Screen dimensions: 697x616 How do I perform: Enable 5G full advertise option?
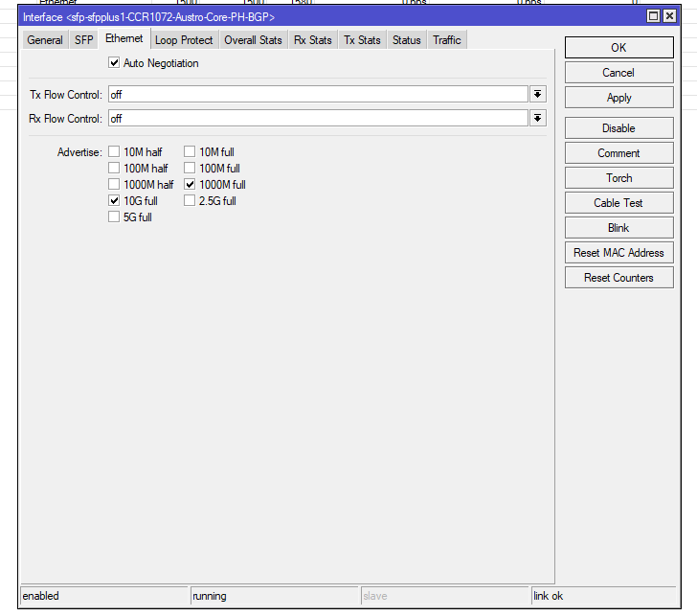pyautogui.click(x=114, y=217)
